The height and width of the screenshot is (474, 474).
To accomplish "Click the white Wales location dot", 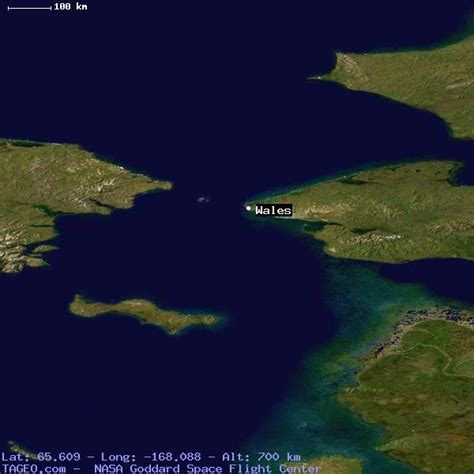I will pos(248,208).
